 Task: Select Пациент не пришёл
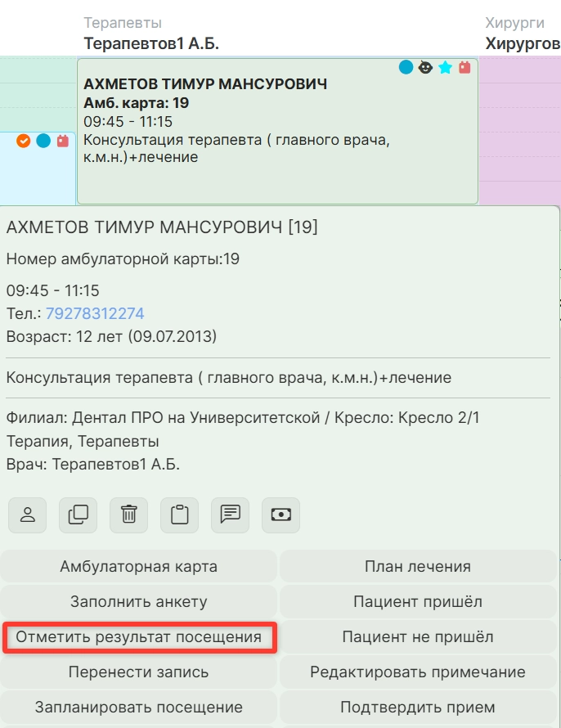[x=418, y=637]
